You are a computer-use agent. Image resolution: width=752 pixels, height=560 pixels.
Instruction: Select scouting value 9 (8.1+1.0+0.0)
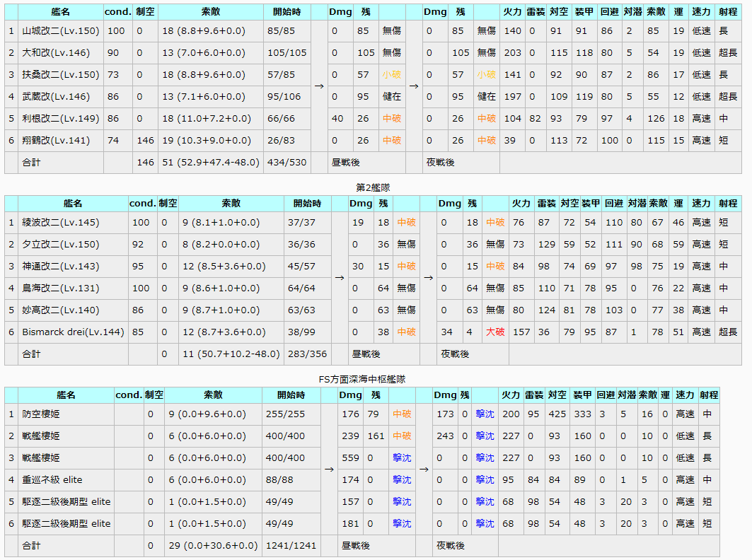coord(221,223)
